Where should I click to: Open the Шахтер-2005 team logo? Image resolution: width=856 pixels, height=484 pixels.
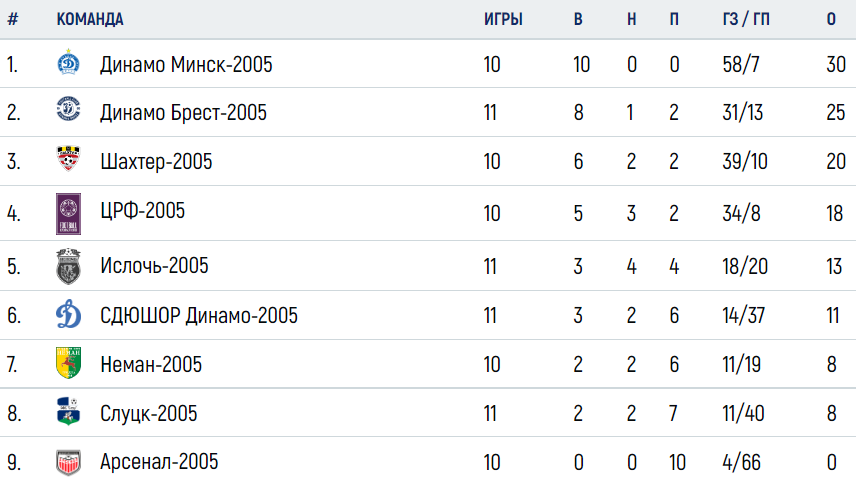68,158
